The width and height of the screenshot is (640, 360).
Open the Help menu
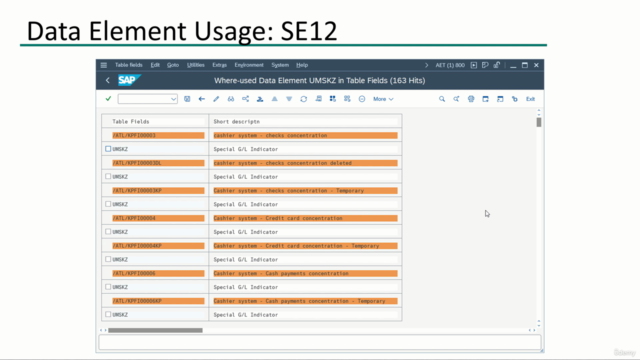302,65
